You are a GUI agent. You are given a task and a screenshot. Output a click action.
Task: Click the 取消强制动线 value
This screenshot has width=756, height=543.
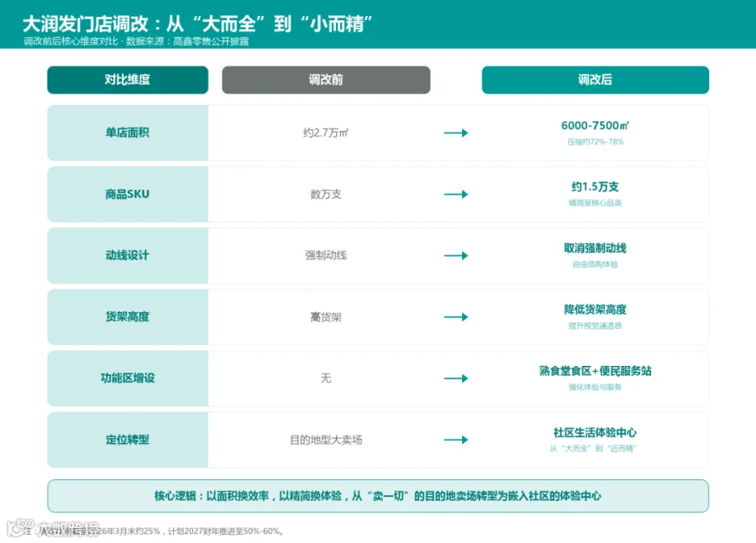595,248
